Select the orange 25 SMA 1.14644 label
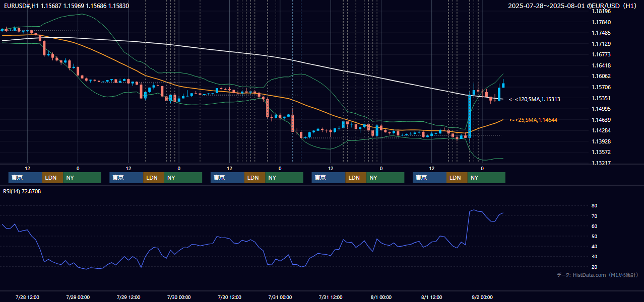 tap(533, 120)
